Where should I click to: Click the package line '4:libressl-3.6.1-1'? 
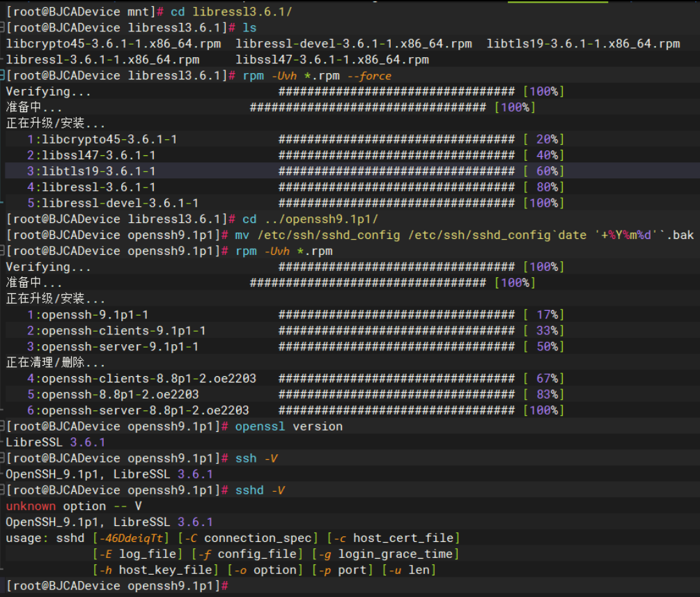91,187
